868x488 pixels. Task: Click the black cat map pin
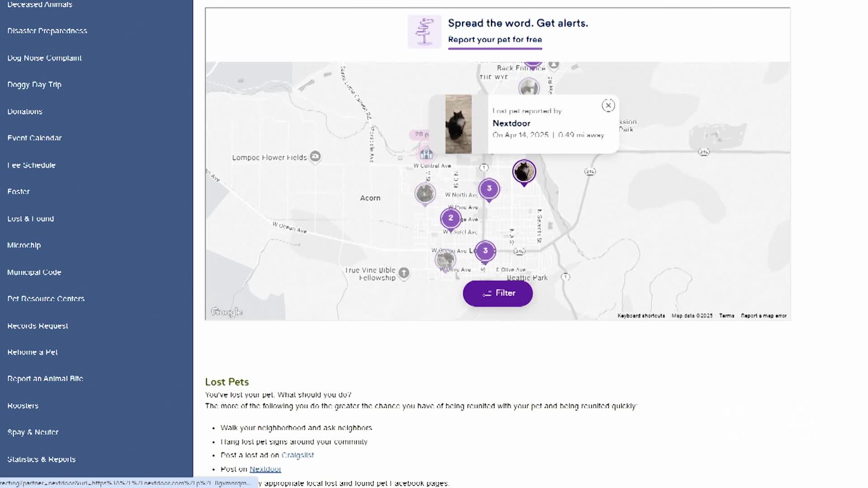point(524,172)
